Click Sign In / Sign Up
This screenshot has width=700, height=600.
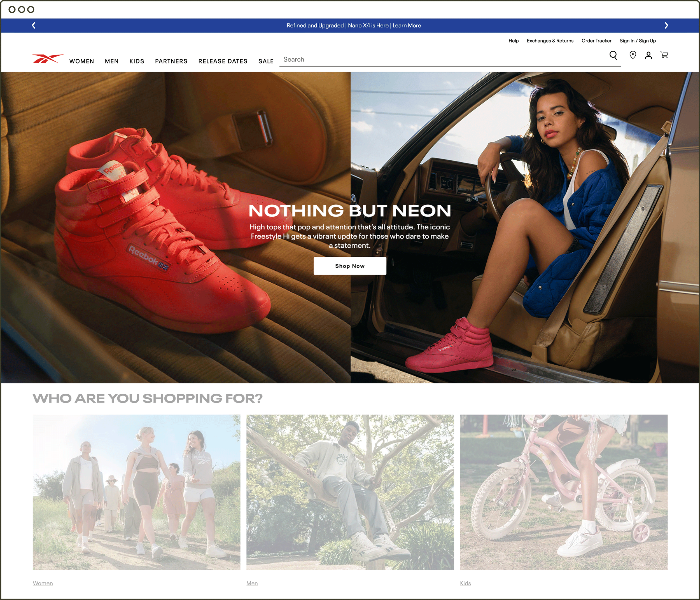point(638,41)
